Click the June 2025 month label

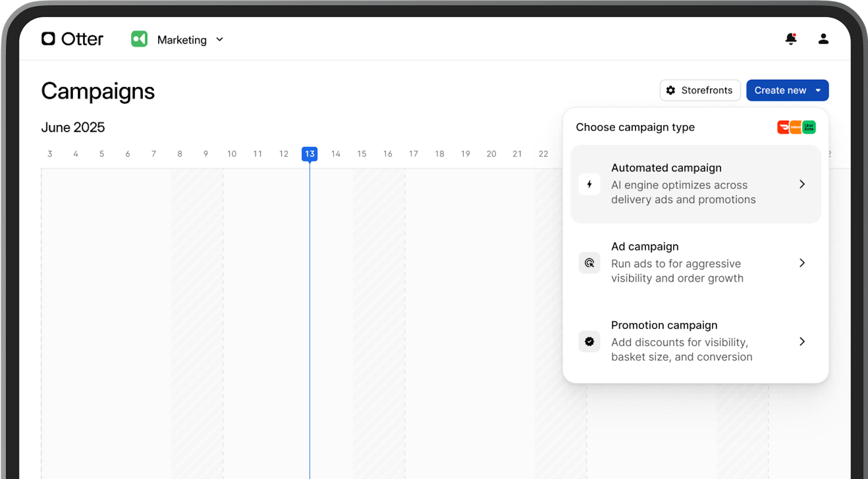pos(73,127)
